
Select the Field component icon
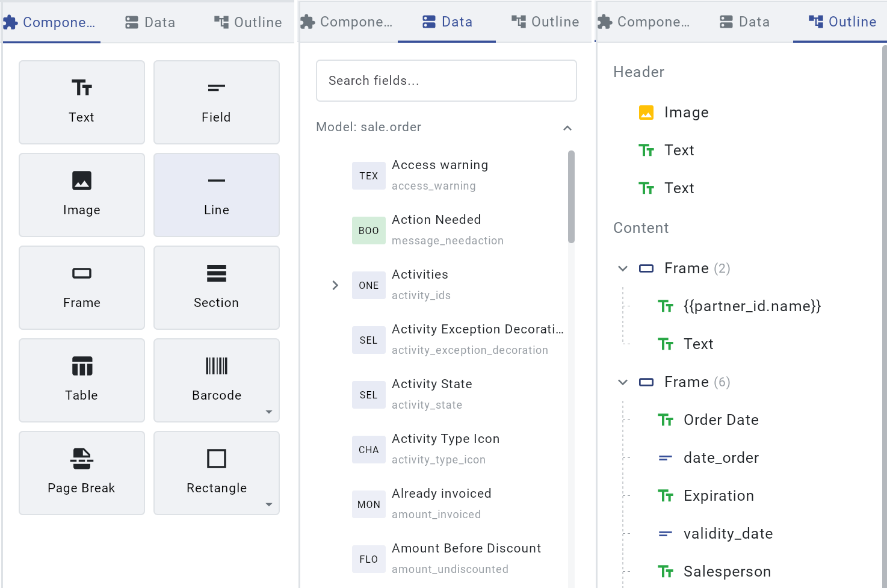(x=216, y=102)
